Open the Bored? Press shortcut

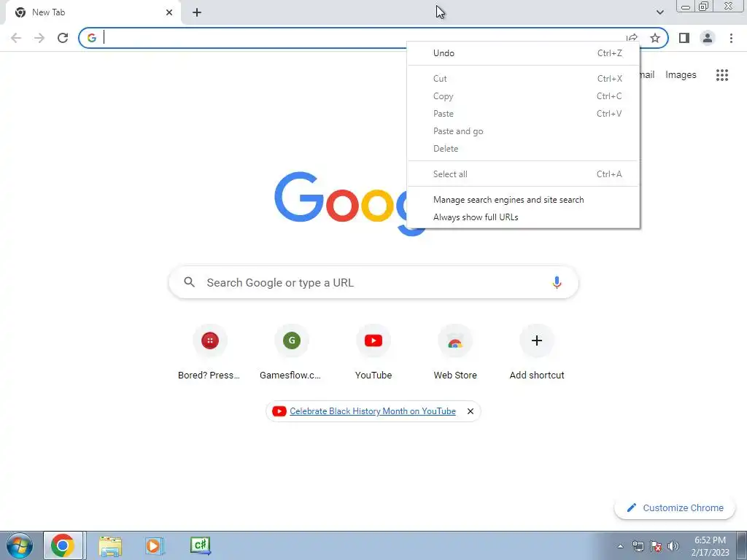(x=209, y=353)
